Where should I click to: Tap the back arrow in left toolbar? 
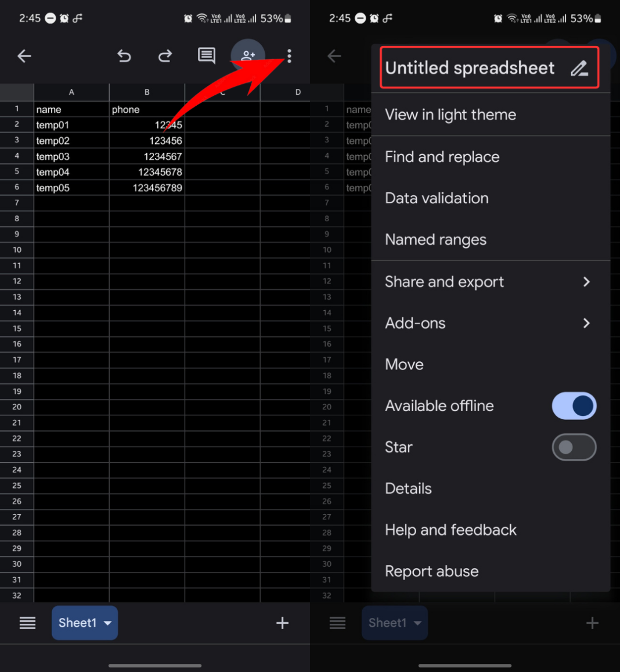24,56
